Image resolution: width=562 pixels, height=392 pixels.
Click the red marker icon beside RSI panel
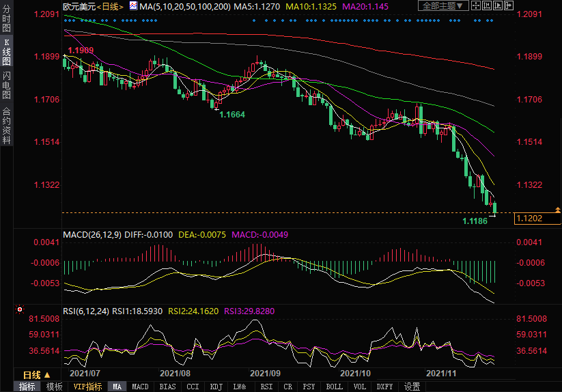[19, 308]
